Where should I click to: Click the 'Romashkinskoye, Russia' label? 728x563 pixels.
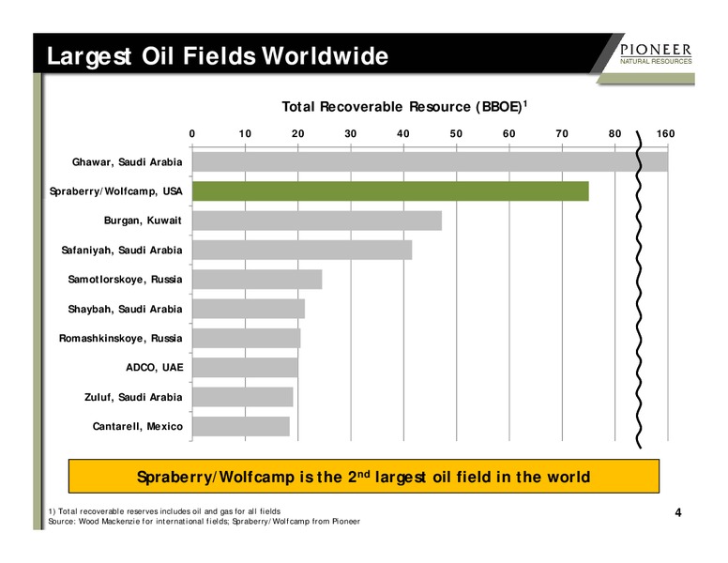[120, 338]
